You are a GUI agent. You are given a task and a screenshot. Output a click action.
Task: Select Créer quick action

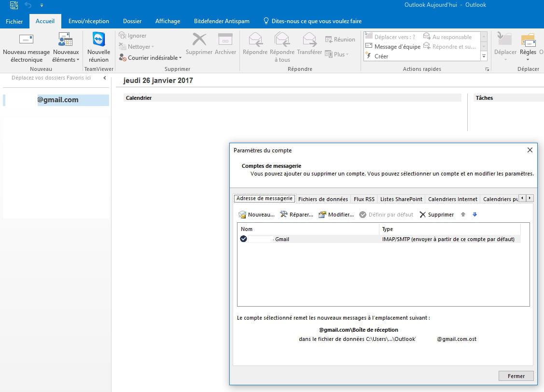[x=377, y=56]
